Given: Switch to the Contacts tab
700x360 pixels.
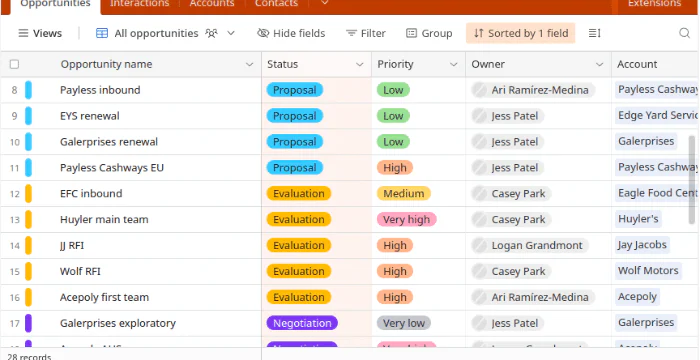Looking at the screenshot, I should coord(276,4).
